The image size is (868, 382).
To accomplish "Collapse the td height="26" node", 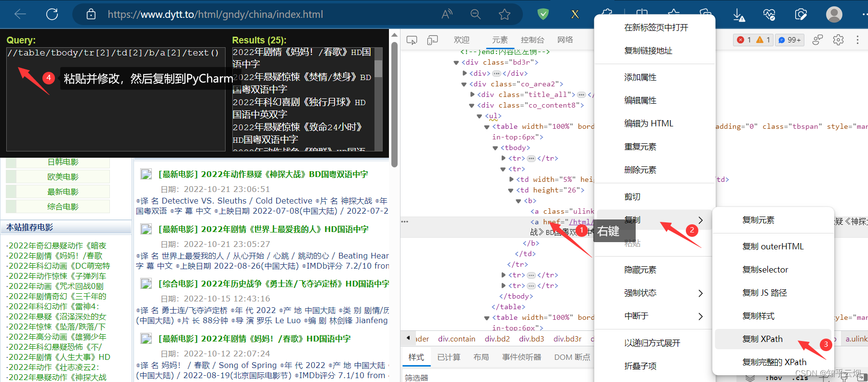I will (511, 191).
